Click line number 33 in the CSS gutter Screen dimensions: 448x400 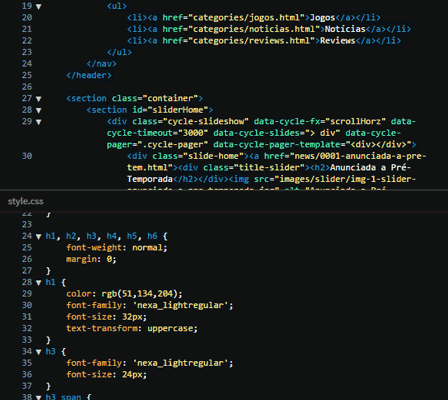27,340
